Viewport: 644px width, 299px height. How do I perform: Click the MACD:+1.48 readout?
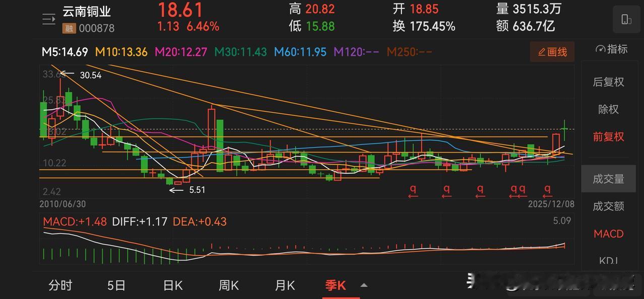coord(75,221)
